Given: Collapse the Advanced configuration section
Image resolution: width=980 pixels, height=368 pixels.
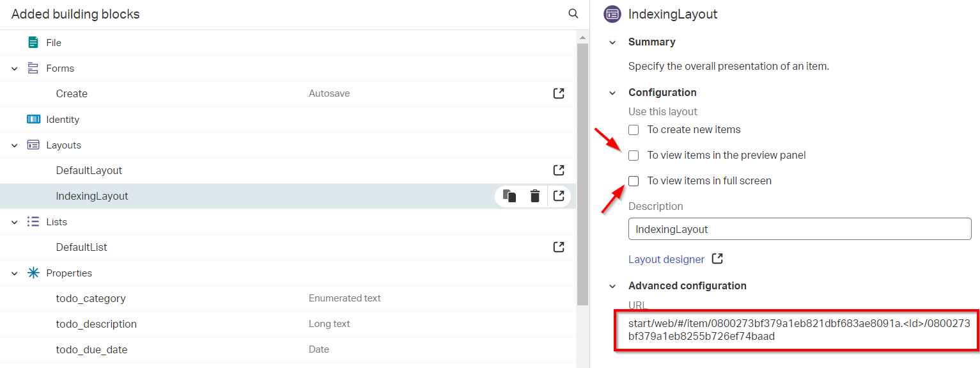Looking at the screenshot, I should 612,286.
